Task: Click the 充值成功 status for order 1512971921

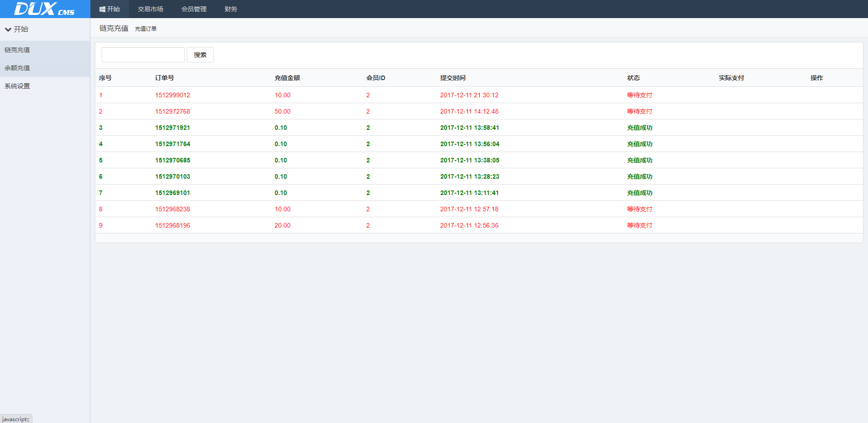Action: (x=639, y=128)
